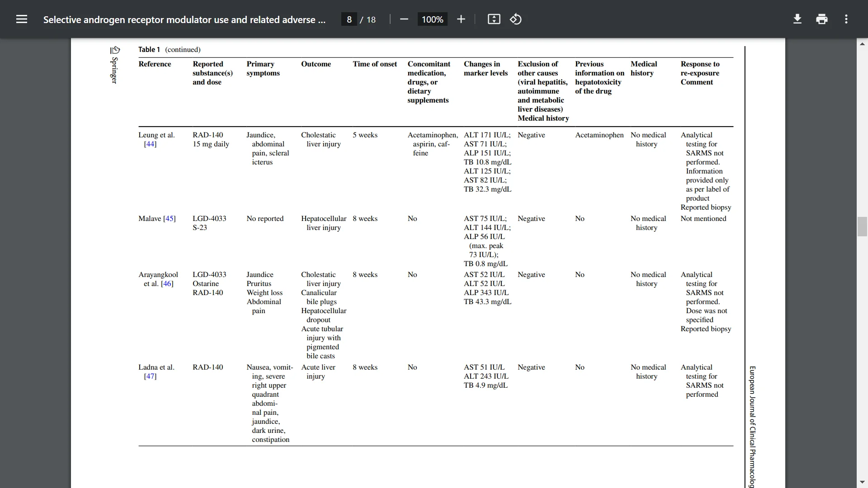Viewport: 868px width, 488px height.
Task: Click the document title in toolbar
Action: coord(184,19)
